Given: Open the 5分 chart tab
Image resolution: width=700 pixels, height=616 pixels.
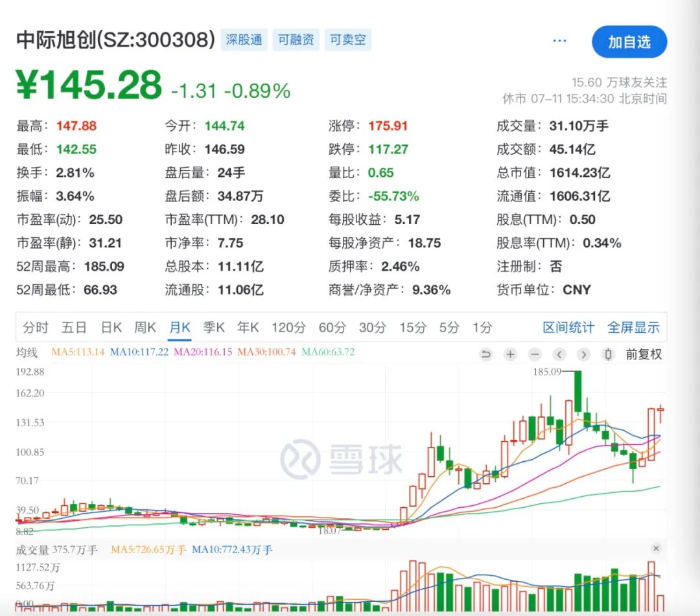Looking at the screenshot, I should click(x=449, y=327).
